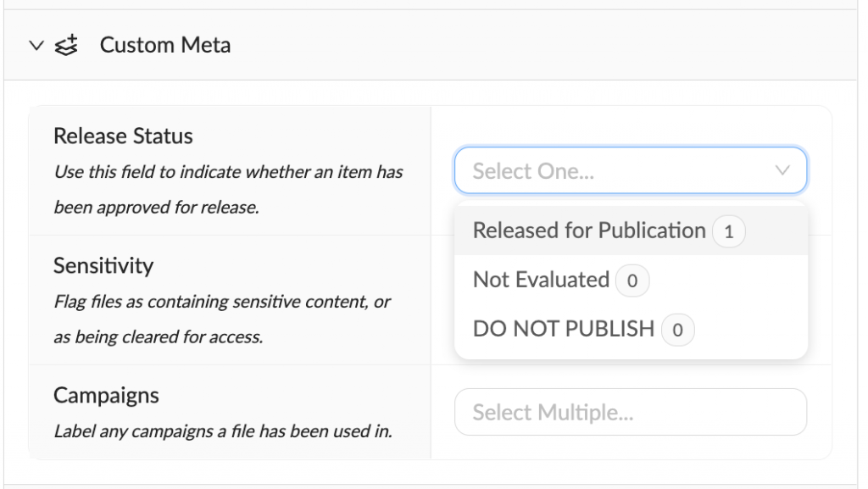The height and width of the screenshot is (489, 868).
Task: Choose Released for Publication option
Action: (x=589, y=231)
